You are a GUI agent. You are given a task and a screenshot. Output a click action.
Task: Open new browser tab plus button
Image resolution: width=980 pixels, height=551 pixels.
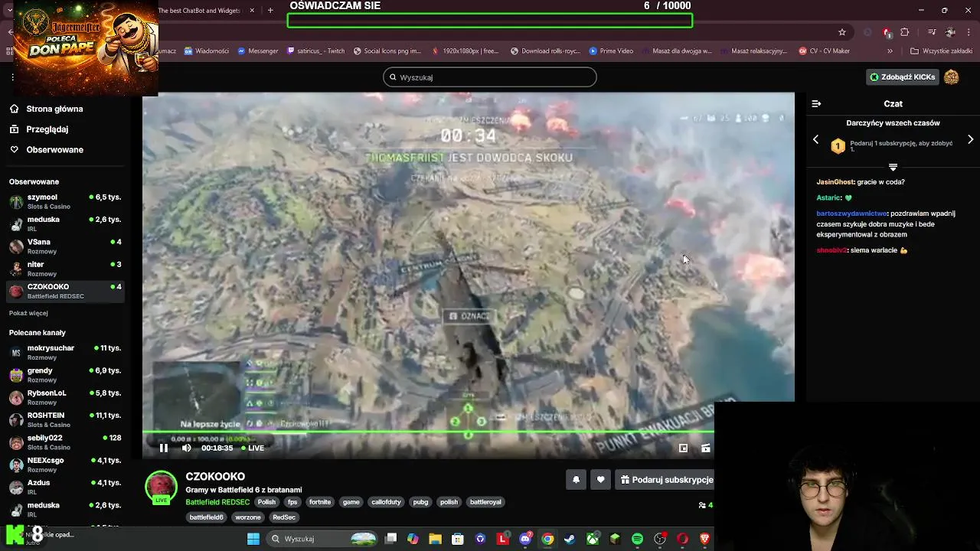(270, 11)
